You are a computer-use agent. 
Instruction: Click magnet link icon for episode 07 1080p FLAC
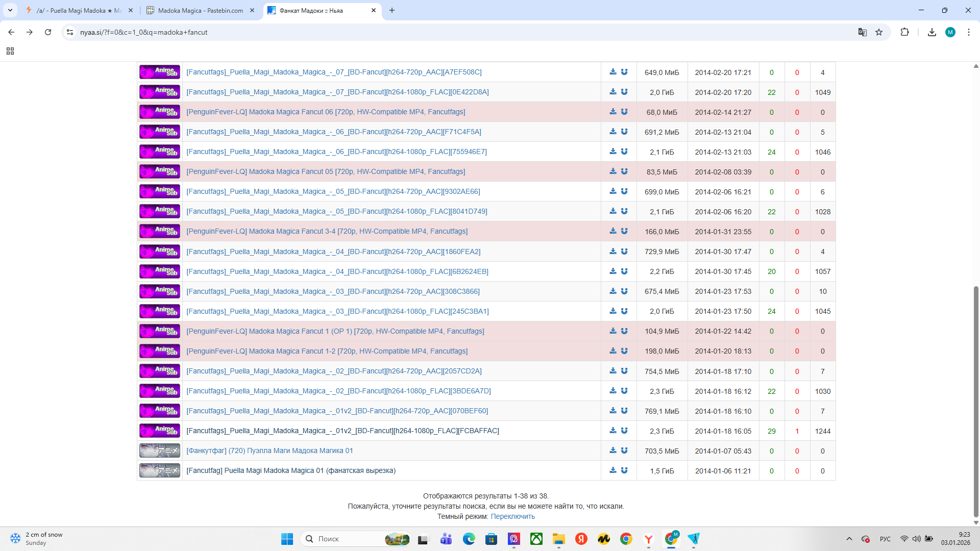pyautogui.click(x=624, y=92)
